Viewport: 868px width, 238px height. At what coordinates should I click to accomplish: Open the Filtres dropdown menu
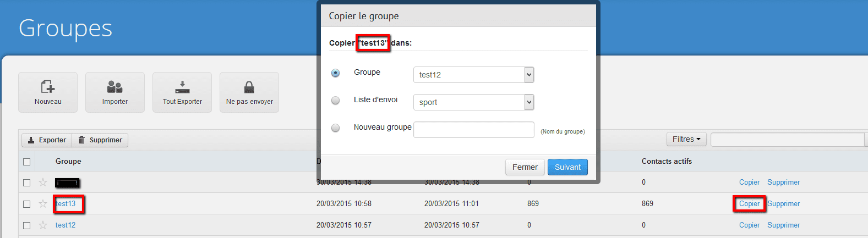(686, 140)
